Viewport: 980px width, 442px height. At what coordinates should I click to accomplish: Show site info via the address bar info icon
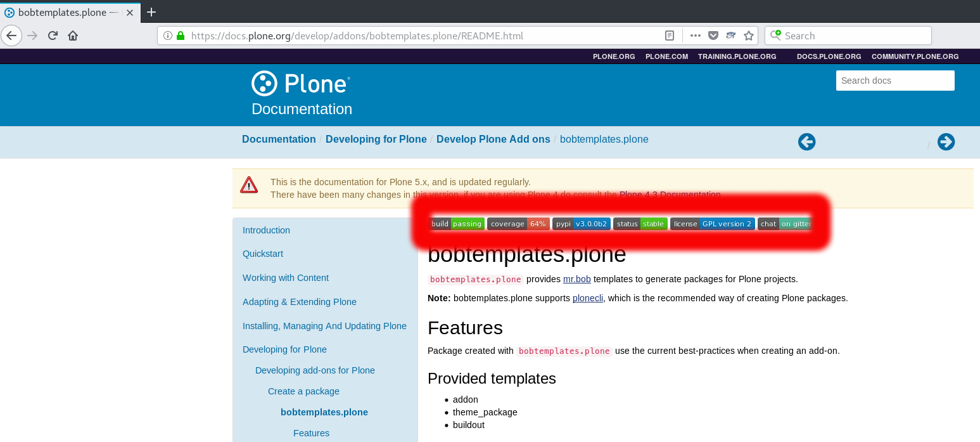tap(168, 36)
